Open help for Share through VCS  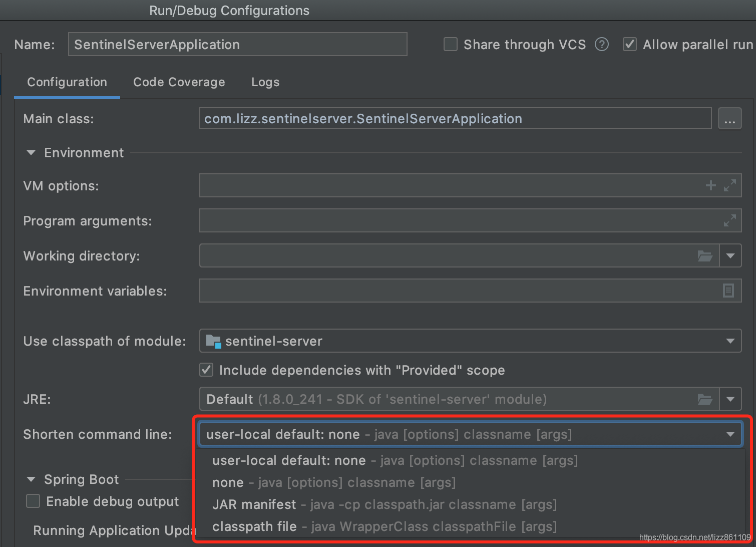pos(602,45)
